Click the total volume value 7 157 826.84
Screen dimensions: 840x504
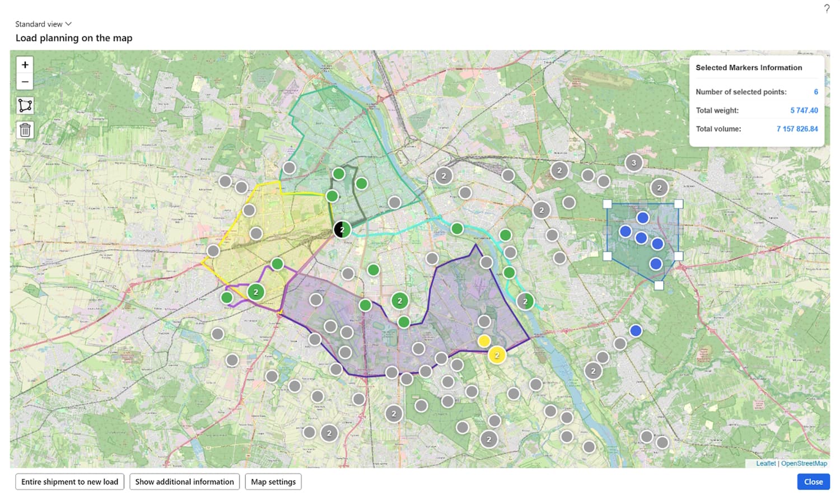click(797, 129)
